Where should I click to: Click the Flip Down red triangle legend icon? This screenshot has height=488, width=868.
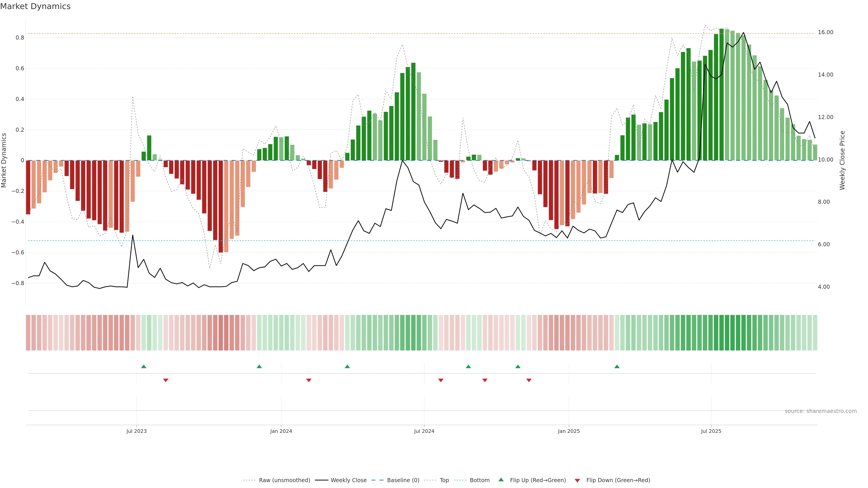coord(577,480)
